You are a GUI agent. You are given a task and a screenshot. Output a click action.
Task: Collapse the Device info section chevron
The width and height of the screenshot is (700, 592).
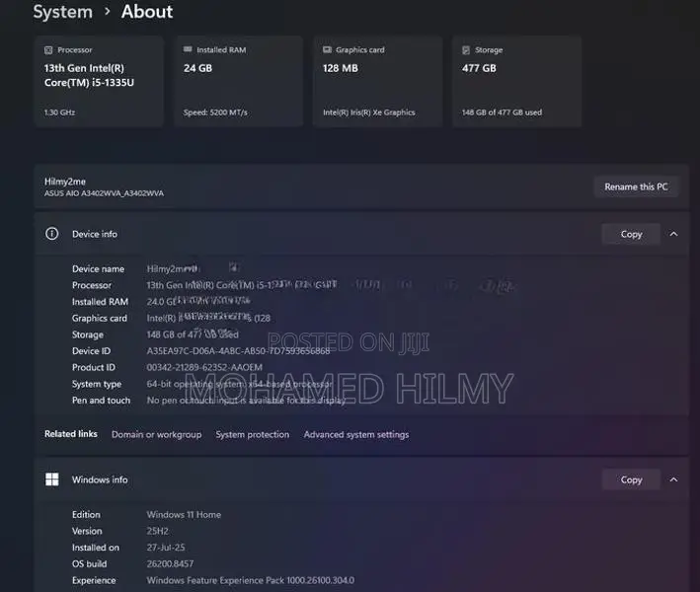[673, 234]
